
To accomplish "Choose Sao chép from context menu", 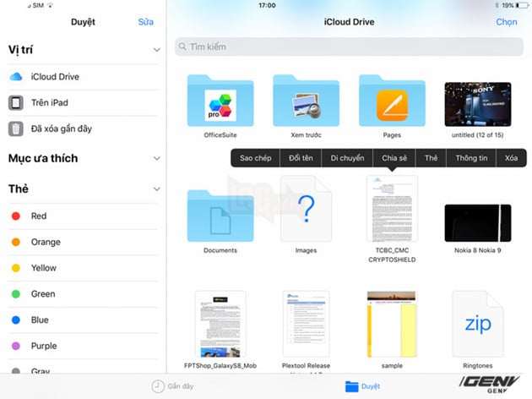I will [x=255, y=158].
